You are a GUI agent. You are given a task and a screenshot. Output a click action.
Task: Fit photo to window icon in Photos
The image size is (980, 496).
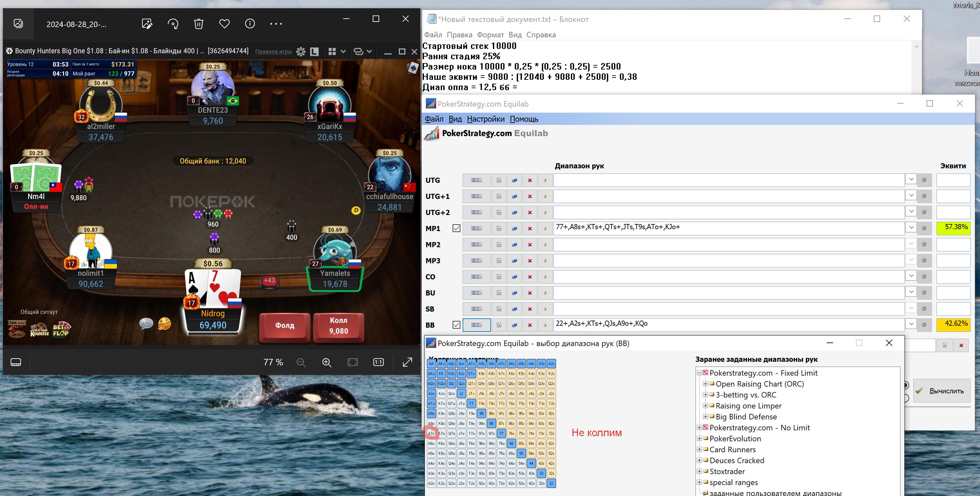click(353, 362)
